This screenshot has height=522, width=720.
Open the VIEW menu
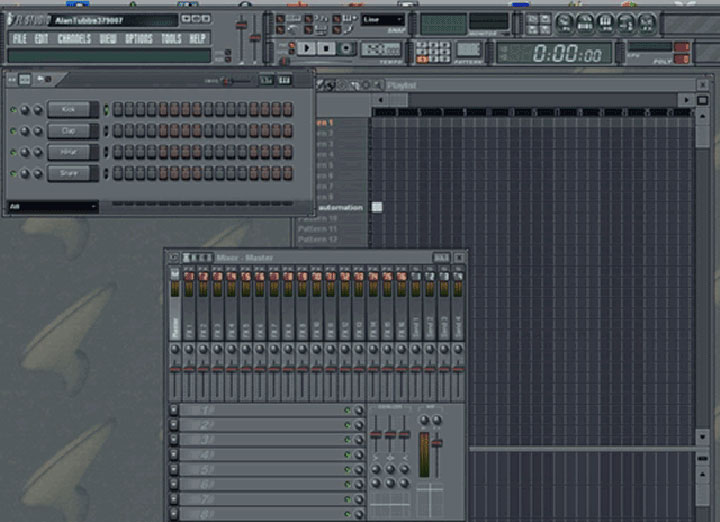108,39
